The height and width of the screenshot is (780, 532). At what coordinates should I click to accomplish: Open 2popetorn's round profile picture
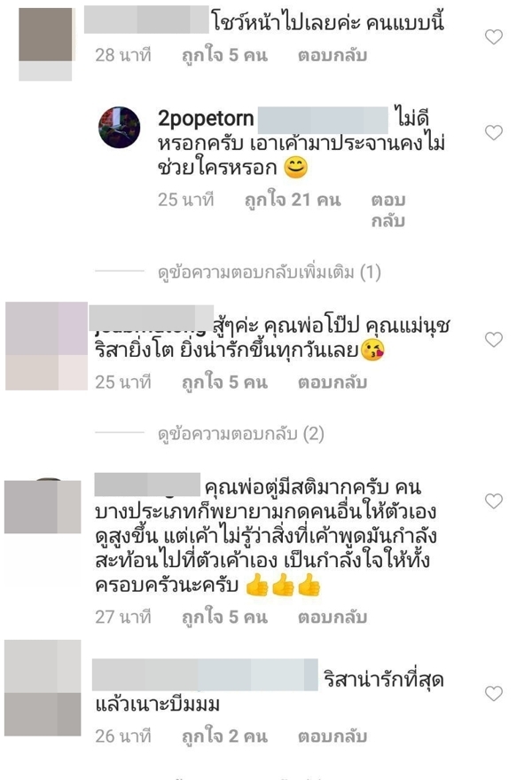120,128
